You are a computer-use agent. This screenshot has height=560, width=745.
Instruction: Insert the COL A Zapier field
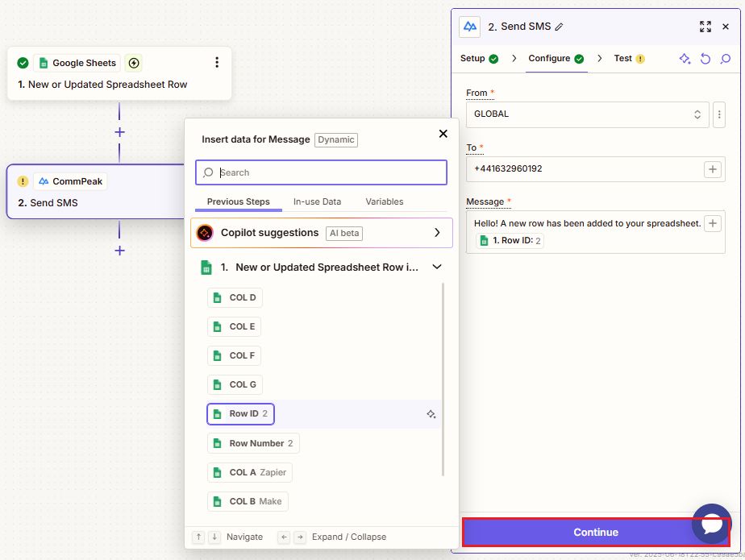pos(249,473)
